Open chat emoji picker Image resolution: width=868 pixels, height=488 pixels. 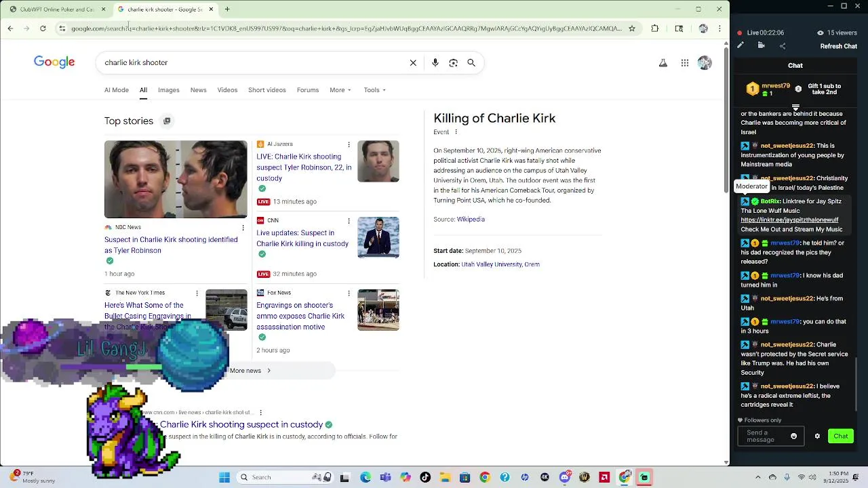(794, 436)
